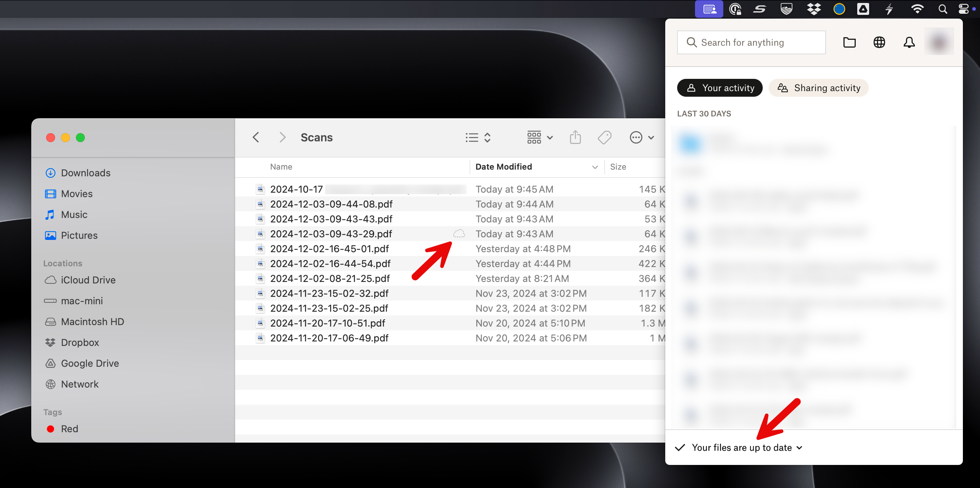The height and width of the screenshot is (488, 980).
Task: Open Dropbox notifications bell
Action: click(909, 42)
